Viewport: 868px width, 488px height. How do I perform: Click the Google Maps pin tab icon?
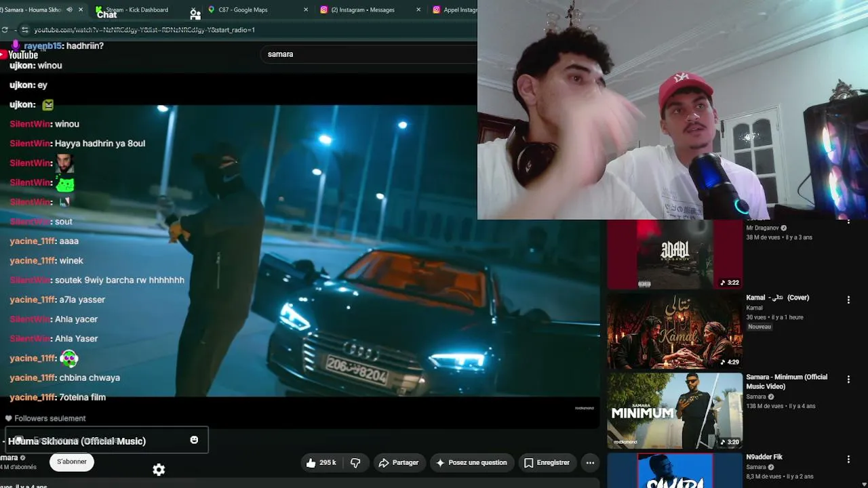212,10
